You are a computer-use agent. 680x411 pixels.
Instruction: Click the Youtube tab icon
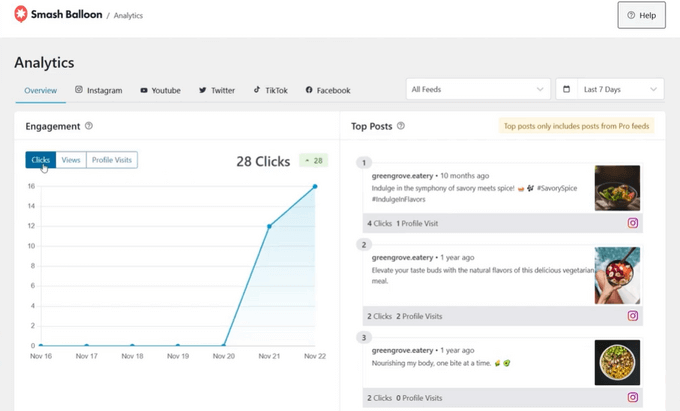pyautogui.click(x=144, y=90)
